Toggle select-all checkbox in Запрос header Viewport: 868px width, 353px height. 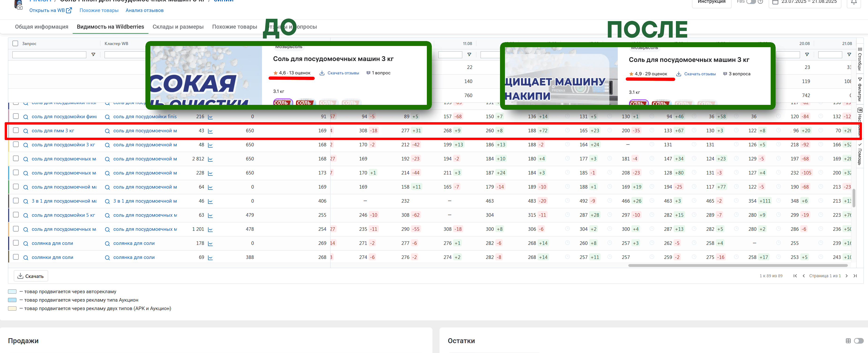pos(15,43)
